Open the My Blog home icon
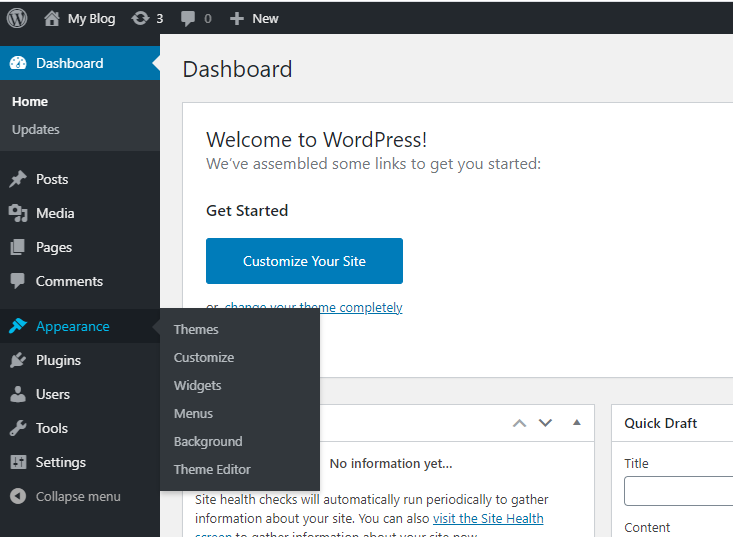The image size is (733, 537). coord(52,18)
